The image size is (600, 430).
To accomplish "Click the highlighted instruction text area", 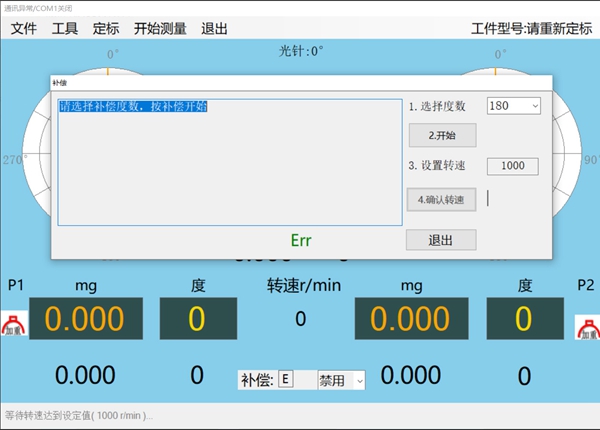I will click(228, 160).
